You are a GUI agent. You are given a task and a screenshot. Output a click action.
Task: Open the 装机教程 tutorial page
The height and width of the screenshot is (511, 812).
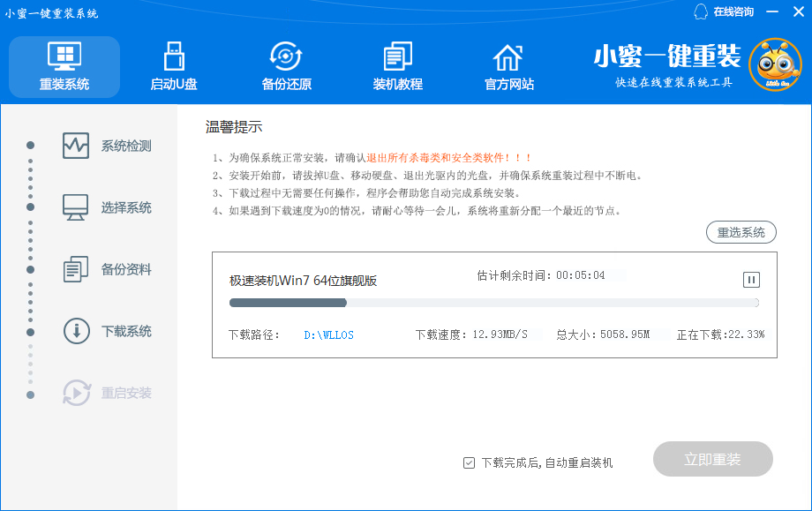point(397,57)
